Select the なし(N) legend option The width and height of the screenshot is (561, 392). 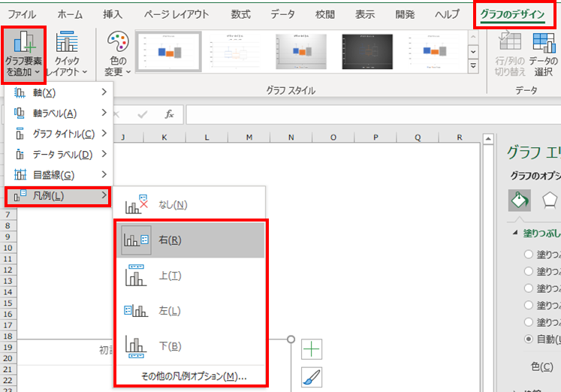coord(190,205)
